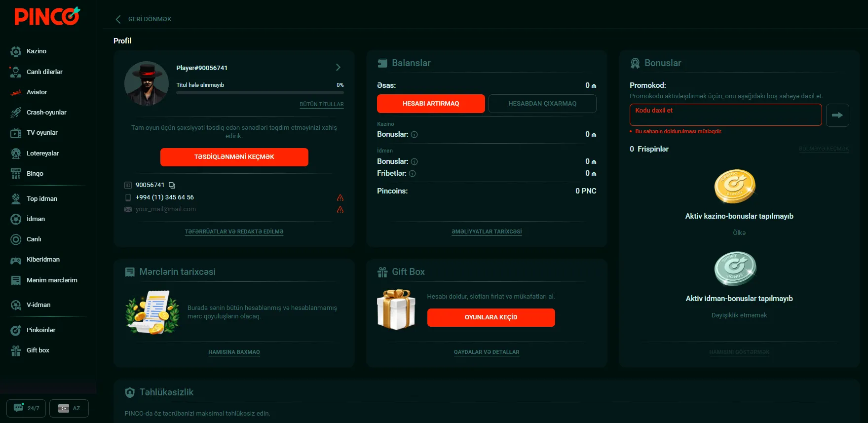
Task: Click the email warning triangle icon
Action: [x=340, y=209]
